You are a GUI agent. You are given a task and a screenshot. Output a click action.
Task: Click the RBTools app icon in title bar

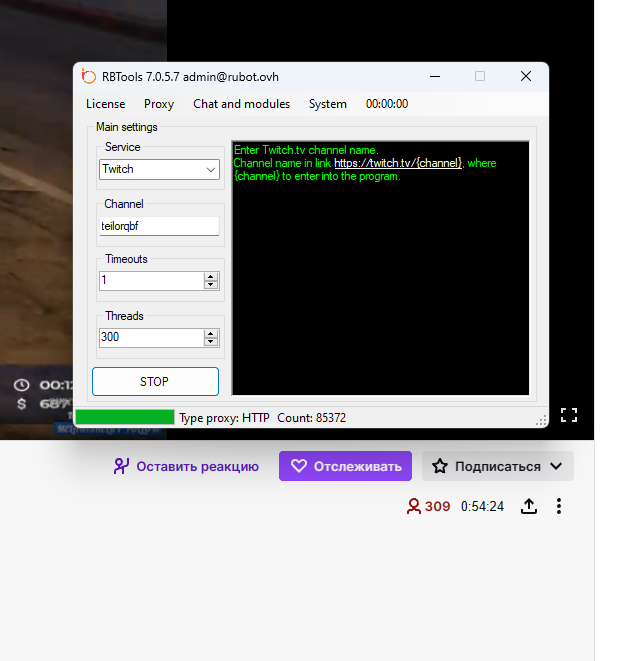(88, 77)
